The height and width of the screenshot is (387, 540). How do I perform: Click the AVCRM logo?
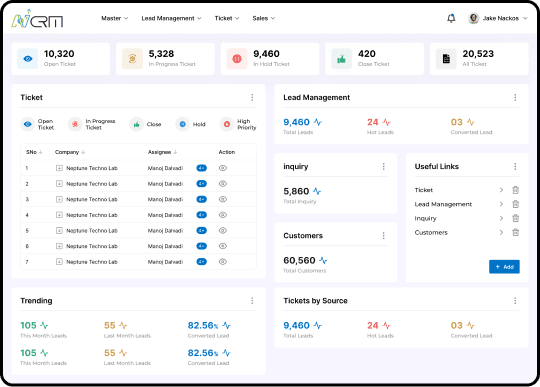coord(37,19)
